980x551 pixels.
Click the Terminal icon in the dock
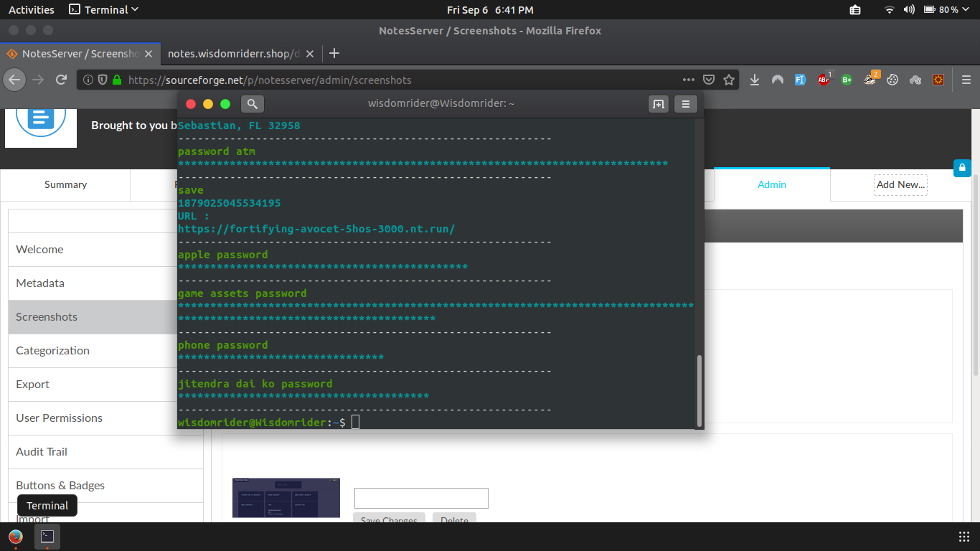click(47, 537)
